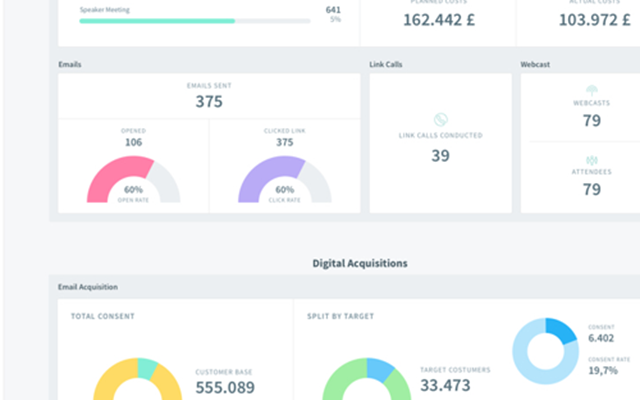The height and width of the screenshot is (400, 640).
Task: Click the Attendees value 79
Action: [591, 189]
